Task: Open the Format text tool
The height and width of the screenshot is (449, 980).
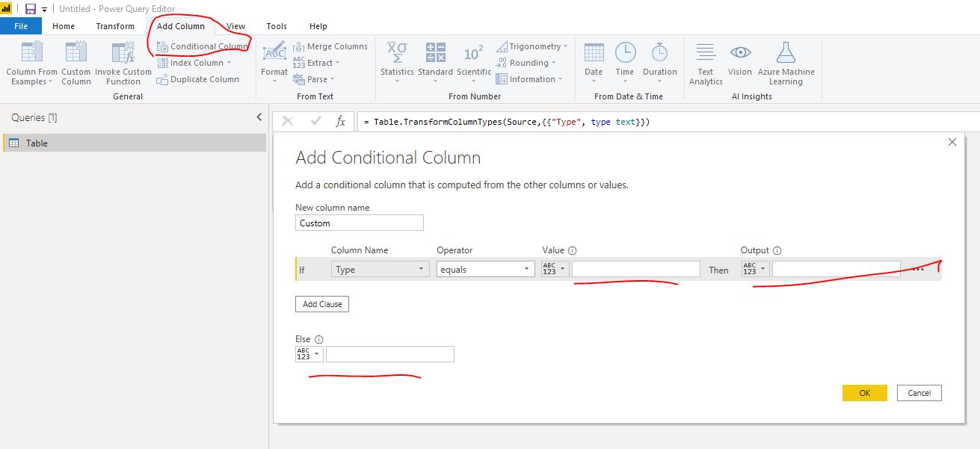Action: point(274,62)
